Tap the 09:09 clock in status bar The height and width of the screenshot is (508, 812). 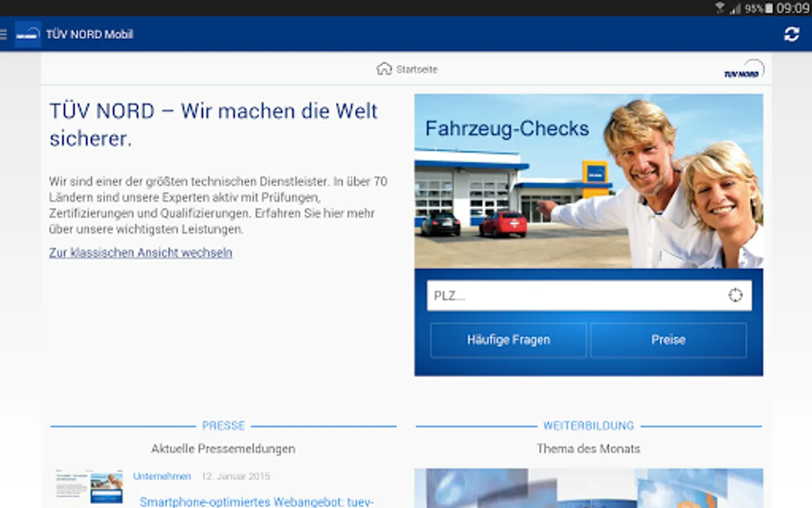[x=793, y=8]
